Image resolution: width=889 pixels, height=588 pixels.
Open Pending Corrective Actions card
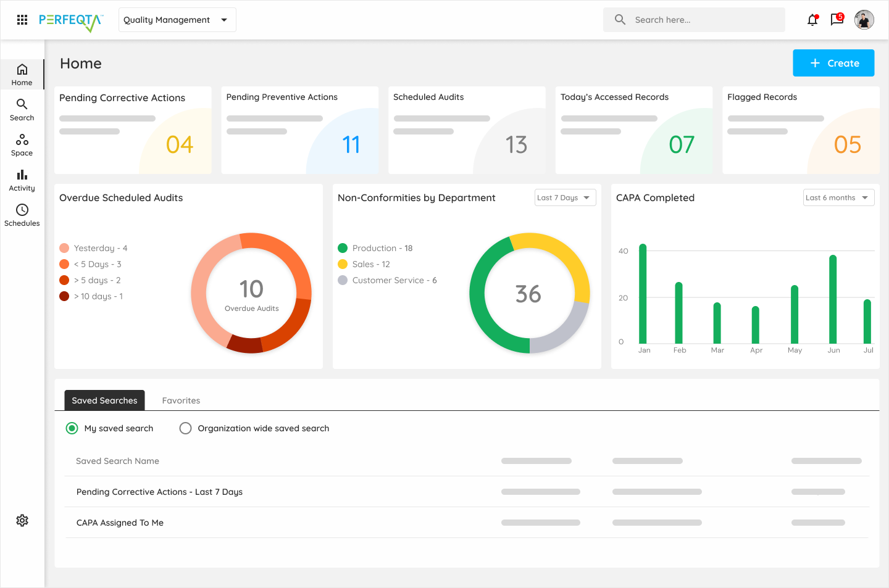click(x=133, y=130)
